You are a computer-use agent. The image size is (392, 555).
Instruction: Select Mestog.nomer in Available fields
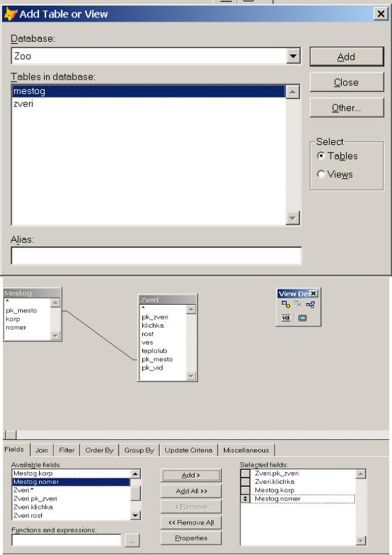pyautogui.click(x=71, y=482)
